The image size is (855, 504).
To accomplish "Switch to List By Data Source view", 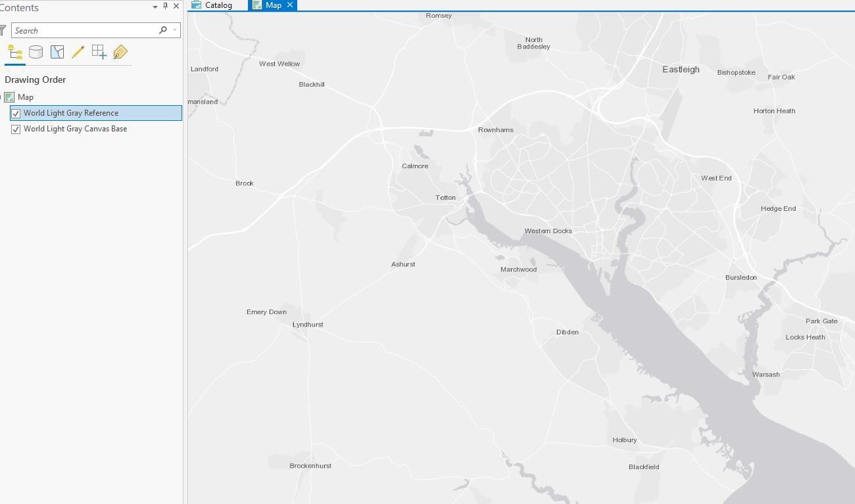I will pyautogui.click(x=36, y=51).
